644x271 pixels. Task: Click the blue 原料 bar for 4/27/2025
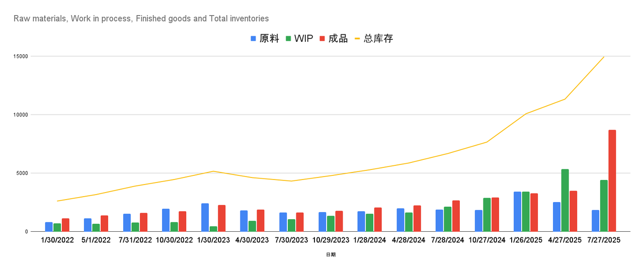coord(556,217)
